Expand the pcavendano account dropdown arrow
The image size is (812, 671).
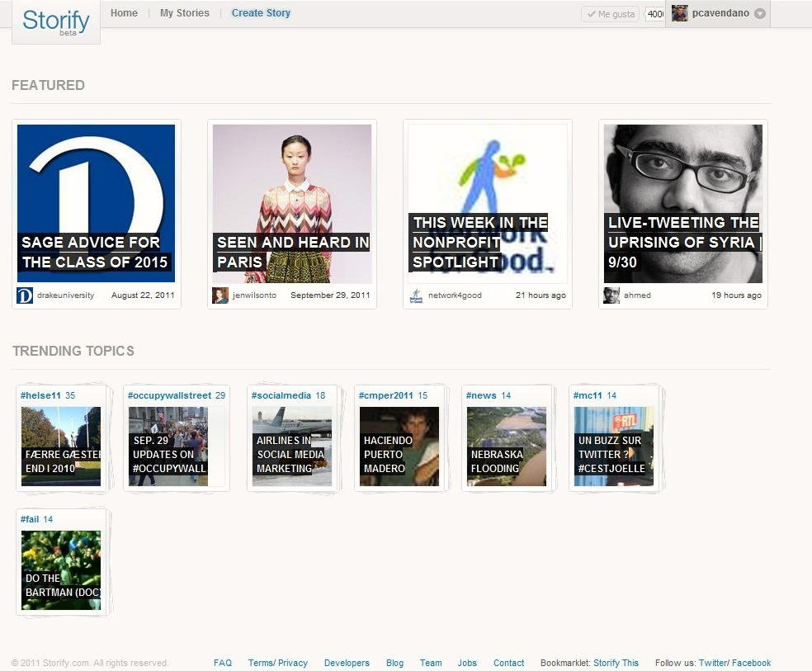click(760, 13)
